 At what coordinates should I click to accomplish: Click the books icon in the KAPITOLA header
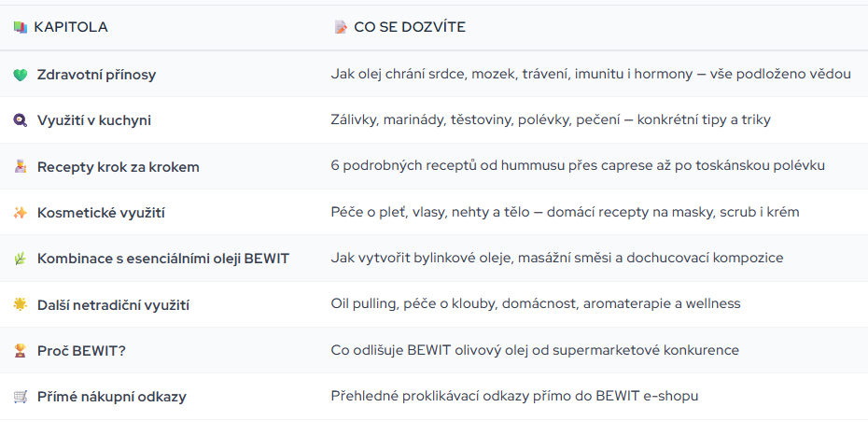(x=21, y=27)
